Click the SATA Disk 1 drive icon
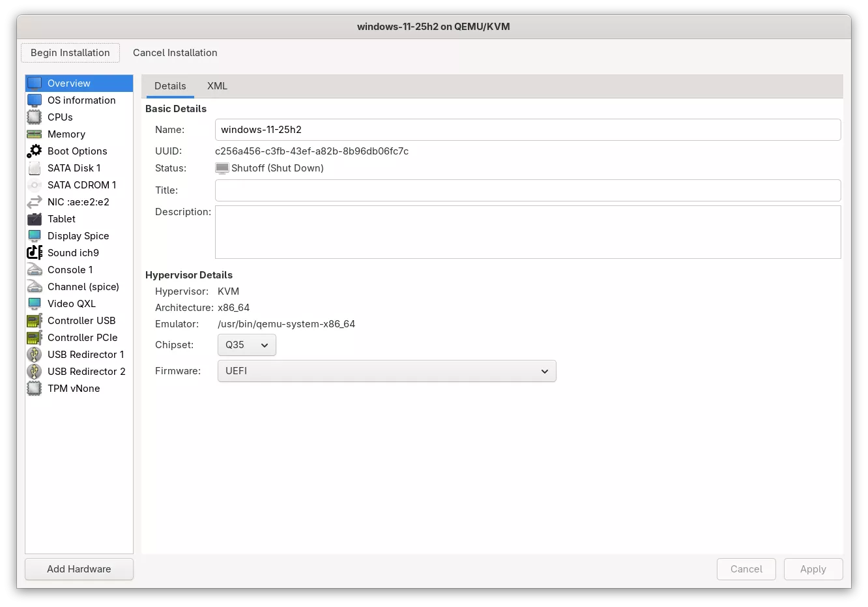This screenshot has width=868, height=607. pos(35,168)
